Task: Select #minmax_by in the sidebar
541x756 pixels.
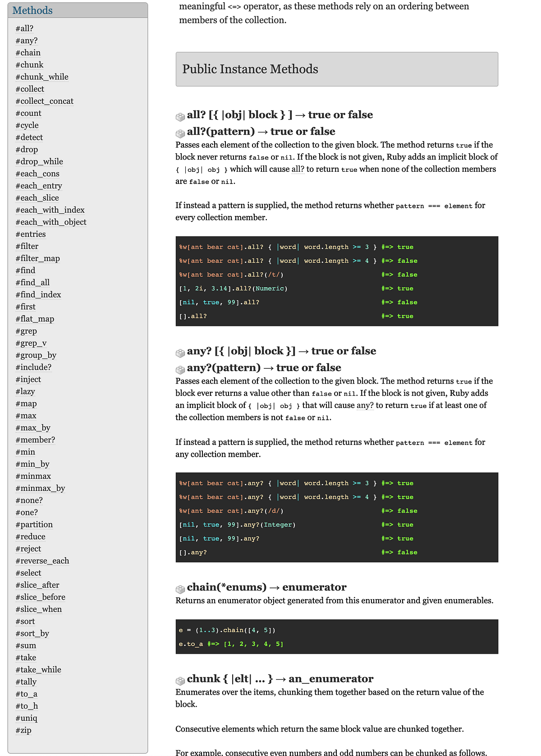Action: click(x=40, y=488)
